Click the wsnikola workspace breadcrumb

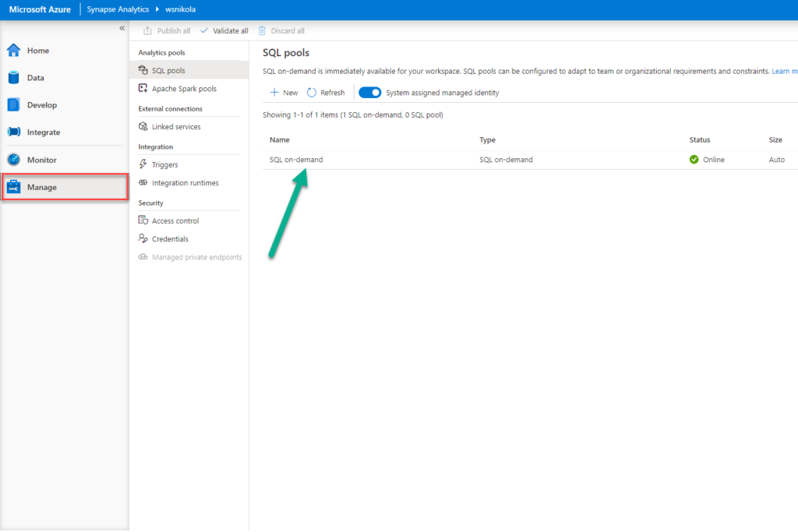(x=180, y=9)
